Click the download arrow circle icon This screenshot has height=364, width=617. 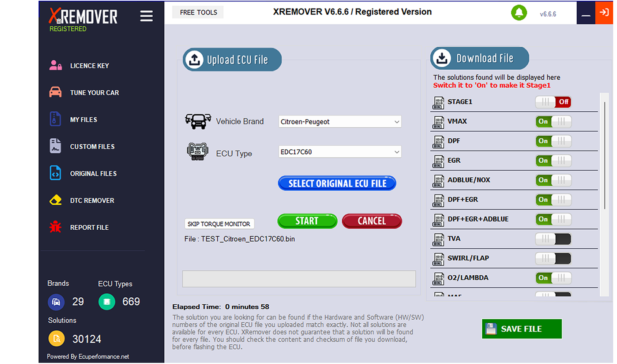click(x=442, y=58)
